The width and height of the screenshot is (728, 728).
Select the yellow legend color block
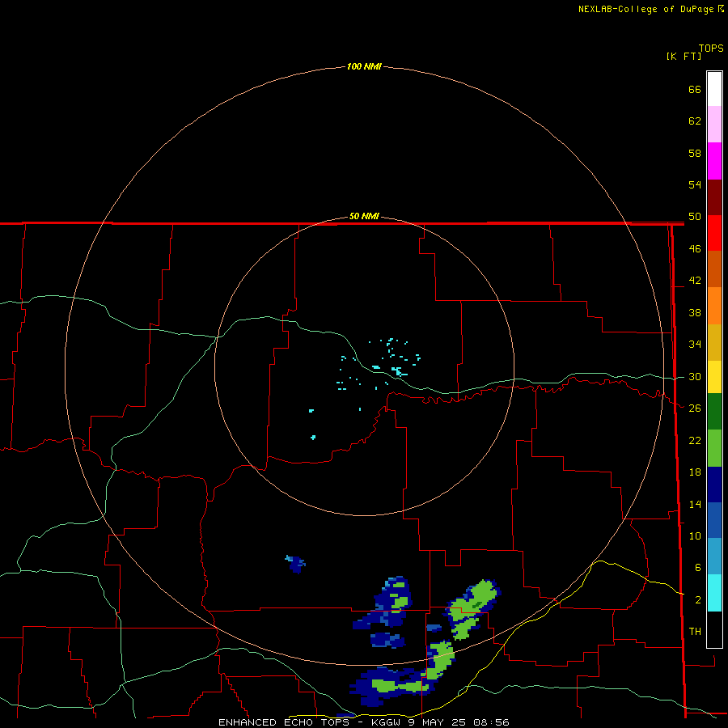pos(714,377)
